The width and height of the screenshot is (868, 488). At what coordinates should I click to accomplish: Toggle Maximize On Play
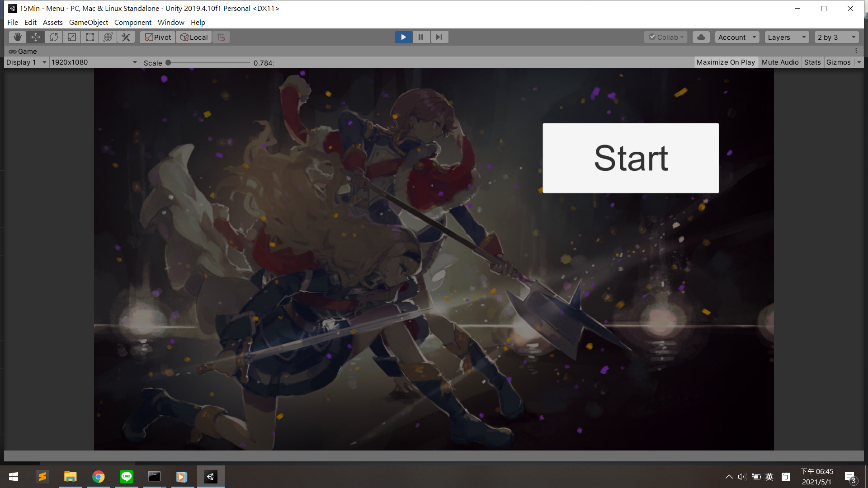725,62
